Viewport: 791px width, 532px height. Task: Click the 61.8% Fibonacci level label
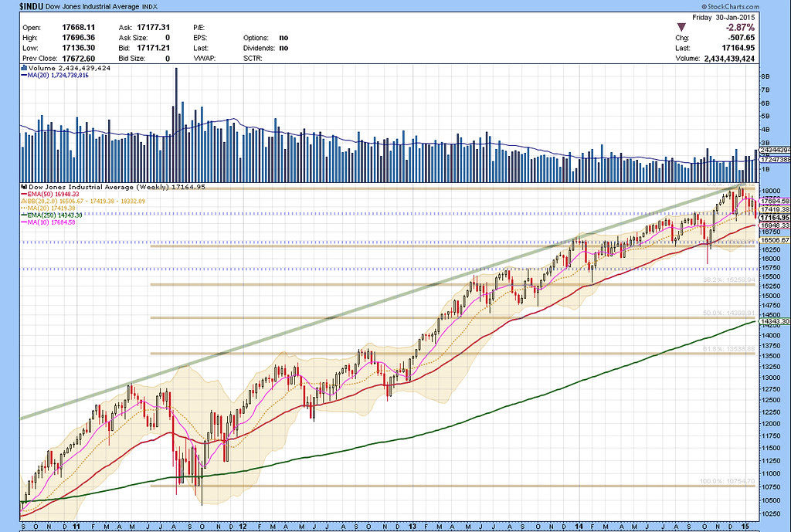[x=729, y=348]
